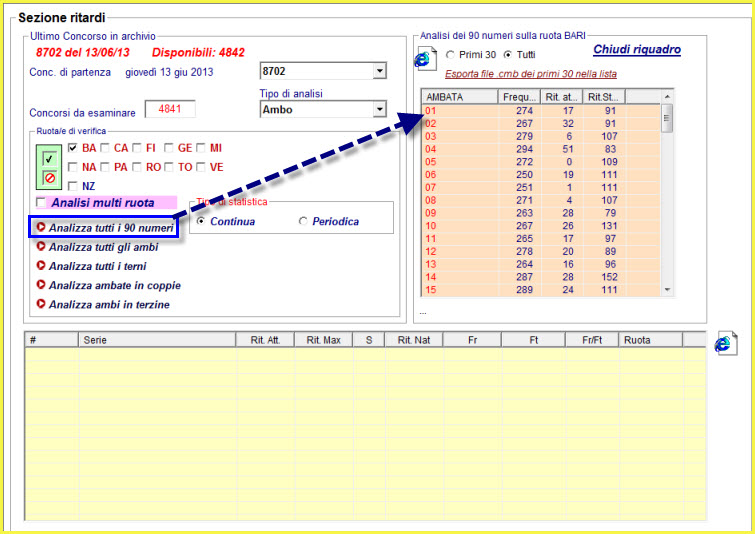Select the TO wheel checkbox
Screen dimensions: 755x534
[169, 167]
